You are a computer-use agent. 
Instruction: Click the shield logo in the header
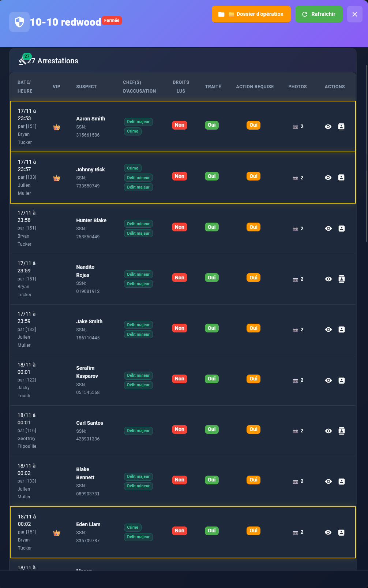tap(19, 22)
